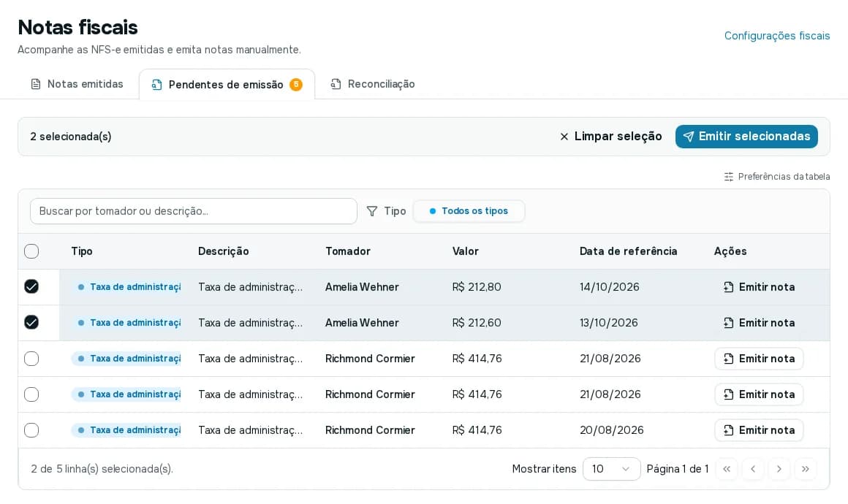Screen dimensions: 848x504
Task: Click the Tomador column header
Action: (348, 251)
